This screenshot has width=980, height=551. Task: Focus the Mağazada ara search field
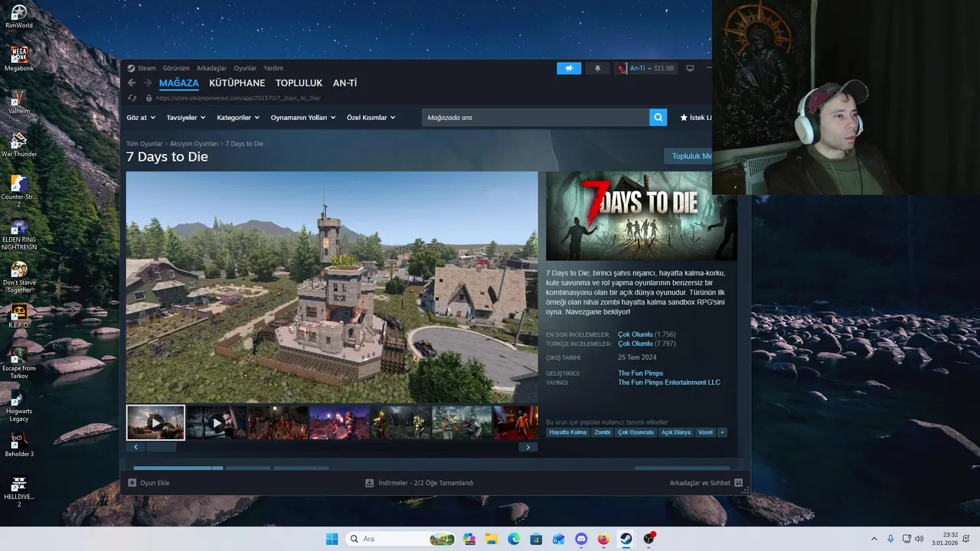(x=535, y=117)
